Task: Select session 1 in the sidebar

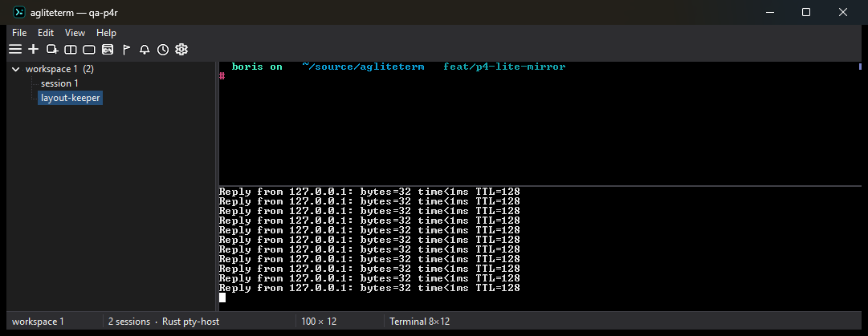Action: [x=59, y=83]
